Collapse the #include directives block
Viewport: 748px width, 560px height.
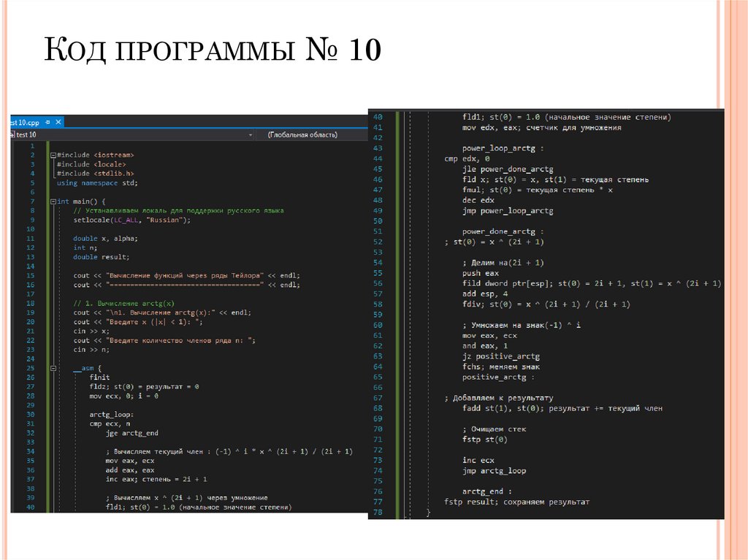(53, 154)
